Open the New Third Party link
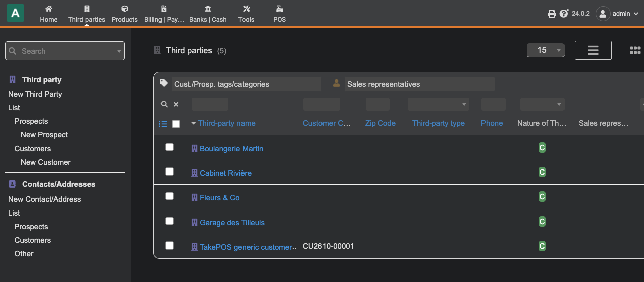Image resolution: width=644 pixels, height=282 pixels. (35, 94)
